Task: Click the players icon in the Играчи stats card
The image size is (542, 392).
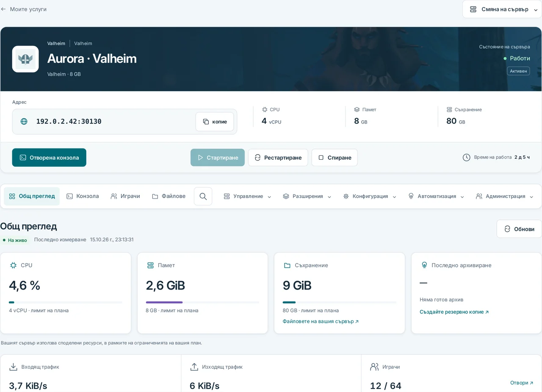Action: (374, 367)
